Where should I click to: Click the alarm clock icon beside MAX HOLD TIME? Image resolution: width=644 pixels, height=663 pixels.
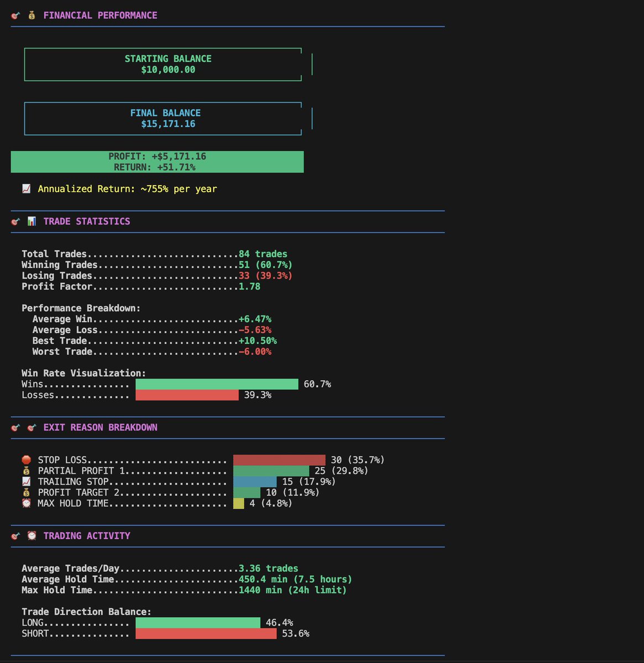tap(25, 503)
